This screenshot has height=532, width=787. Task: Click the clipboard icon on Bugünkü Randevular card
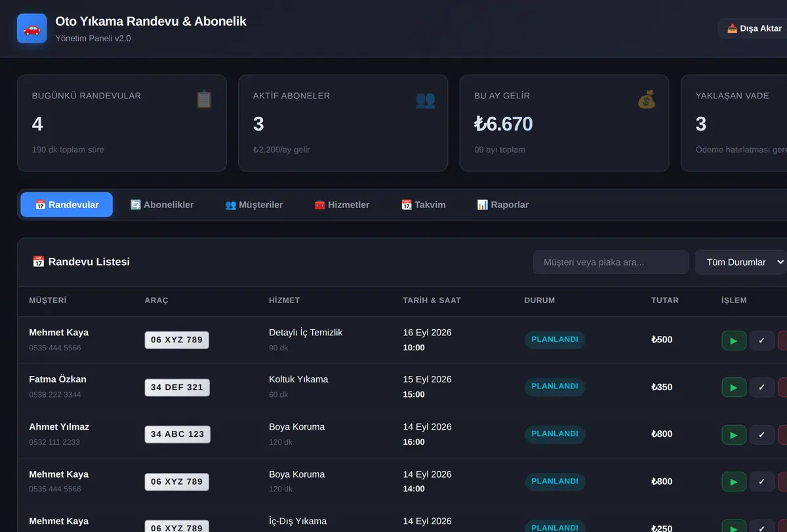click(204, 100)
